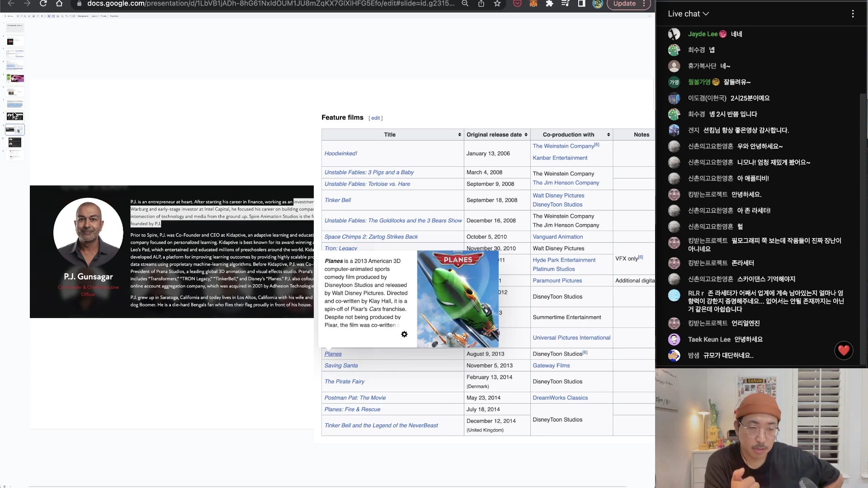Click the P.J. Gunsagar portrait photo

(88, 233)
